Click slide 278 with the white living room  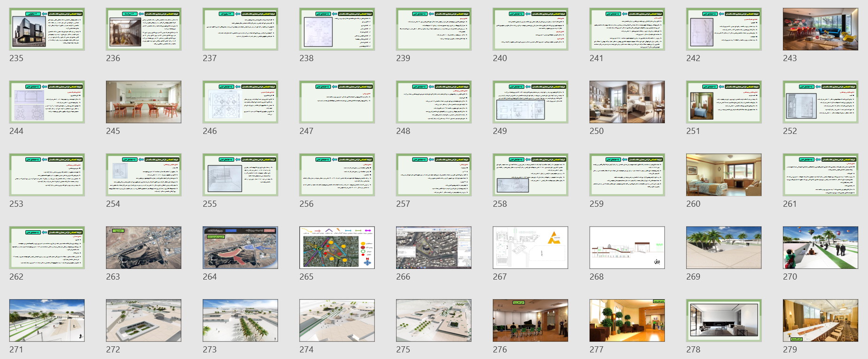pos(723,320)
